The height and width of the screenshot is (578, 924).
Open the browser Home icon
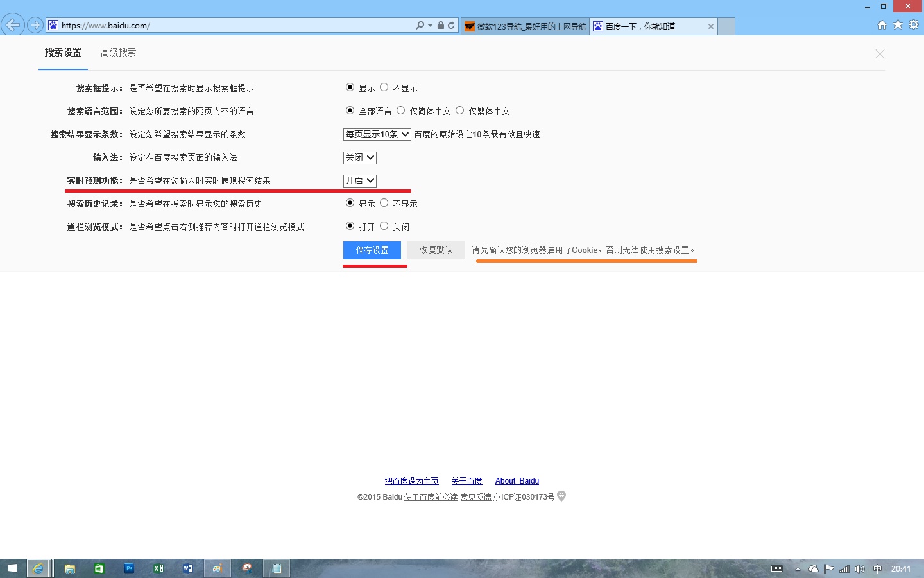pos(882,24)
